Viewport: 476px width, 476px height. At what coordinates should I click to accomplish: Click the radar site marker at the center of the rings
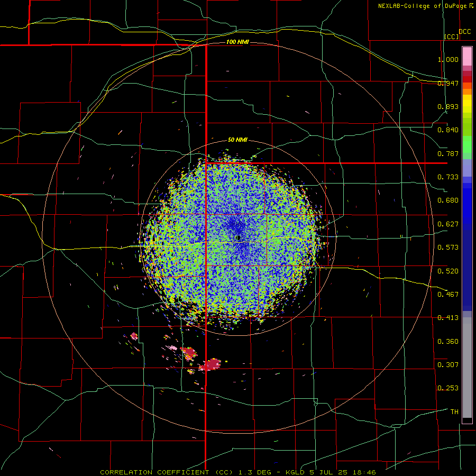(x=239, y=237)
